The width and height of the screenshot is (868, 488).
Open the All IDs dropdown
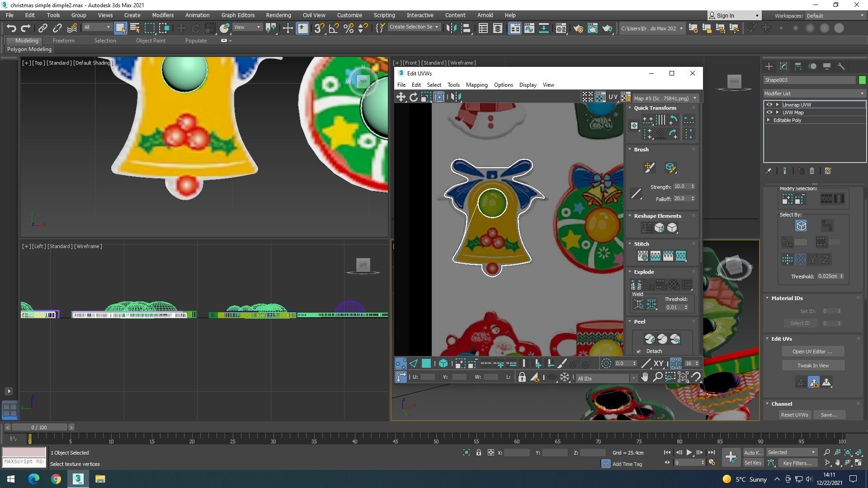click(x=606, y=378)
